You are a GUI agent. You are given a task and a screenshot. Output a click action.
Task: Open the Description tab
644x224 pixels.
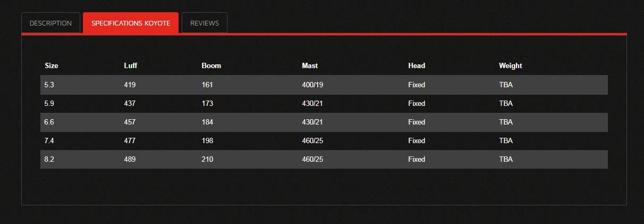pyautogui.click(x=50, y=23)
